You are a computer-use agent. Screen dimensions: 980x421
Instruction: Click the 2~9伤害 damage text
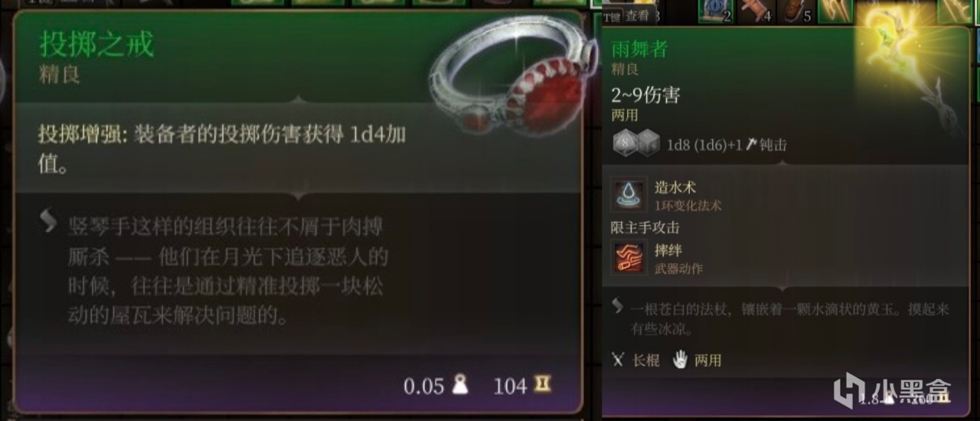(x=645, y=96)
